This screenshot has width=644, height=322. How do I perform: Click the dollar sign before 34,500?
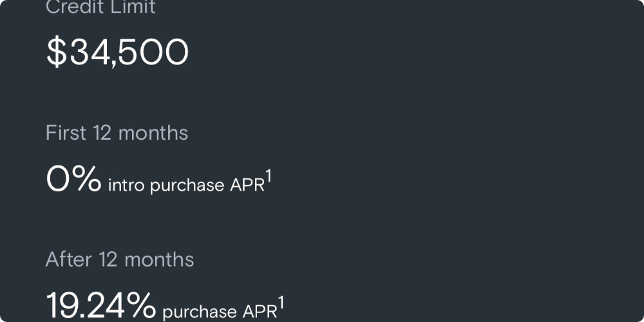(x=57, y=53)
